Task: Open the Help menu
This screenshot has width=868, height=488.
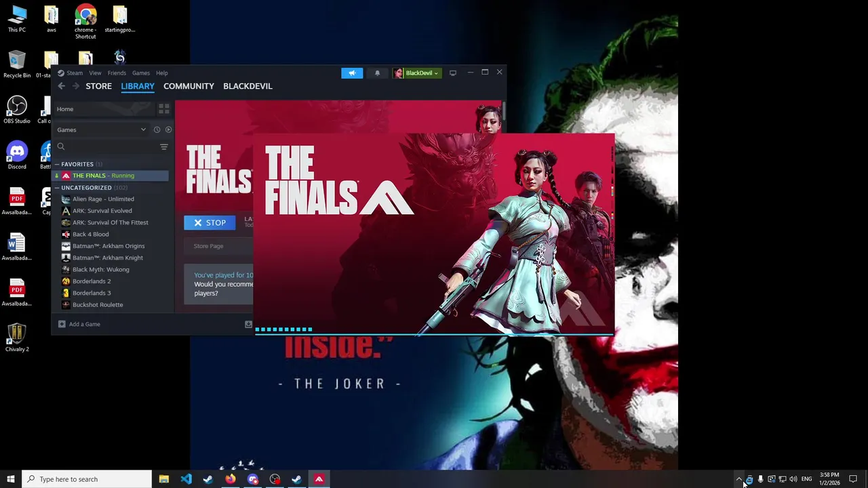Action: 162,73
